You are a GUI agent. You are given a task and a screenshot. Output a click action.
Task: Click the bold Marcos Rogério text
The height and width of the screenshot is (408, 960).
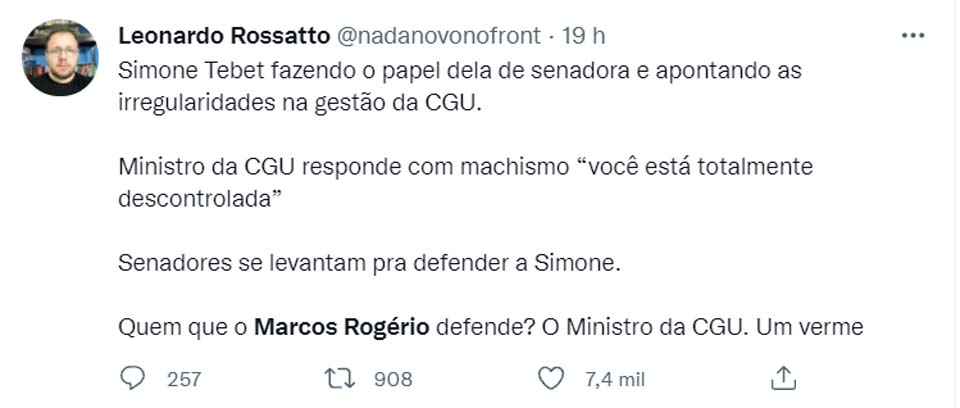point(343,326)
